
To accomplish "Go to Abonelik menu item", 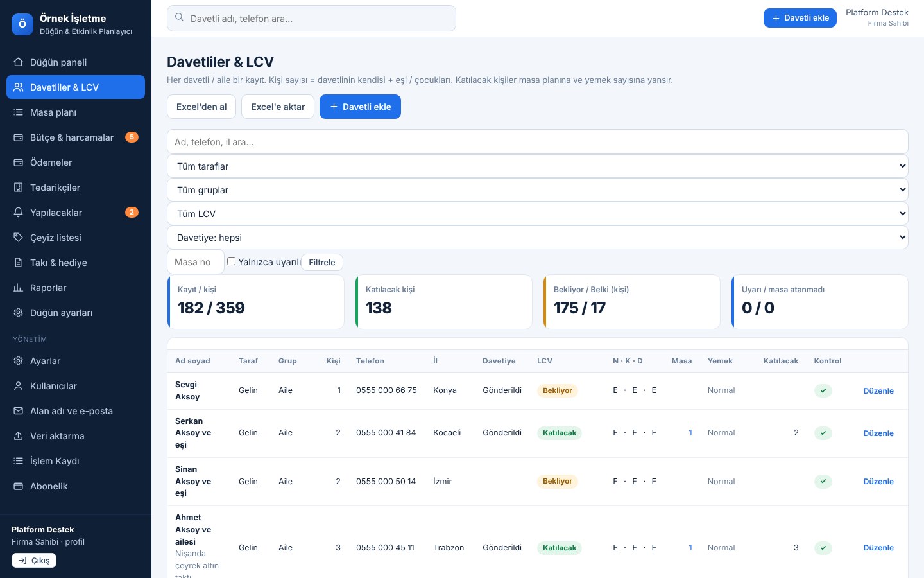I will pyautogui.click(x=76, y=486).
